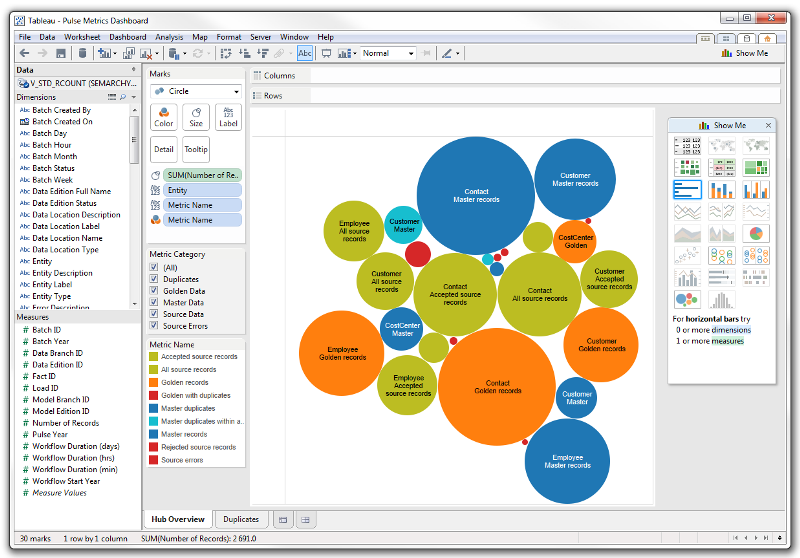
Task: Select horizontal bars chart in Show Me
Action: click(687, 189)
